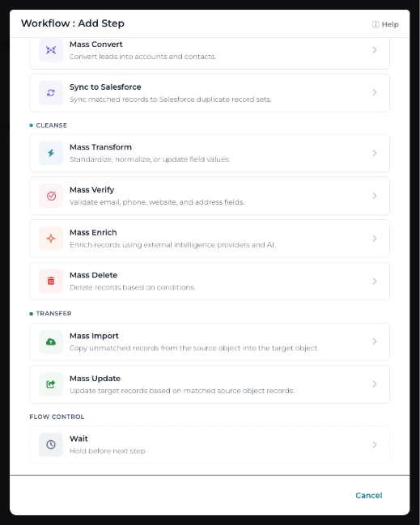Cancel adding a workflow step

pos(369,495)
